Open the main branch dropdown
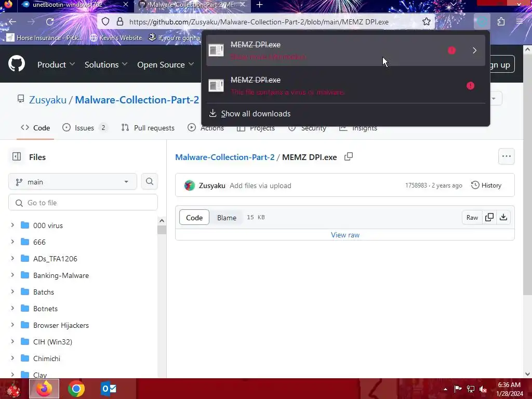This screenshot has width=532, height=399. coord(73,181)
